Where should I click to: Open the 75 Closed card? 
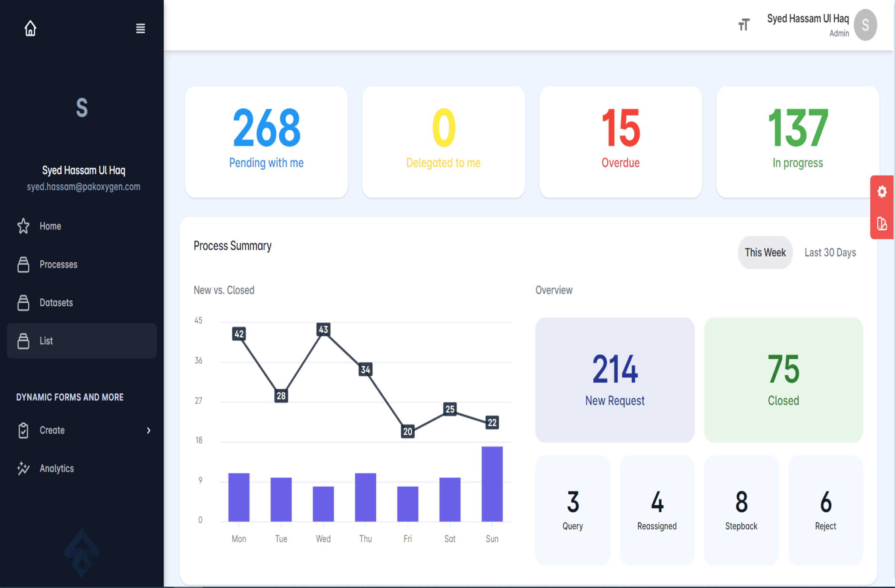[783, 380]
